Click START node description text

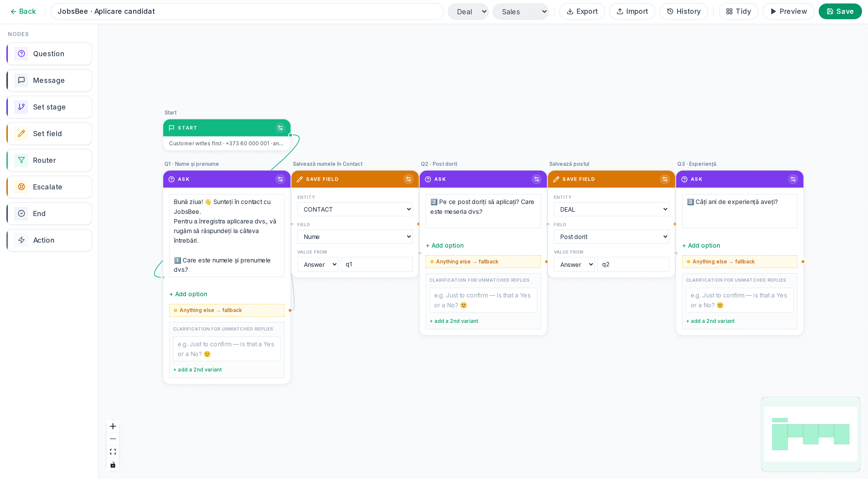pyautogui.click(x=226, y=143)
